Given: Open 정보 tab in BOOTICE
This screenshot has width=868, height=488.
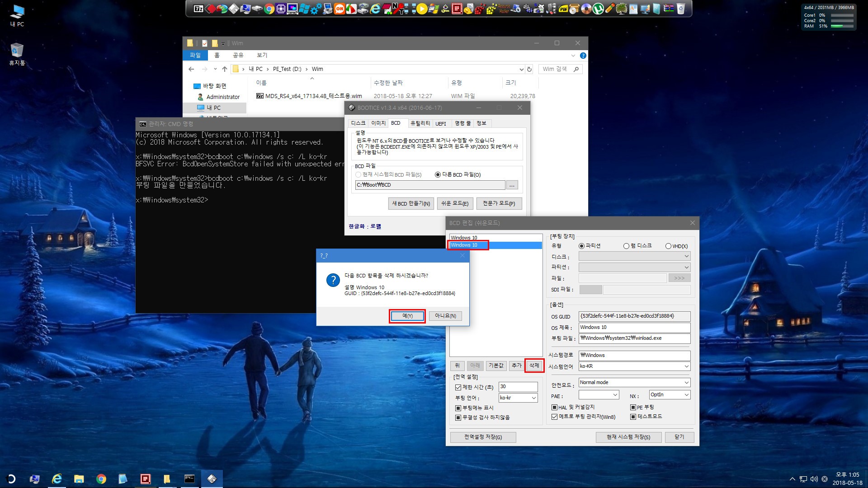Looking at the screenshot, I should pyautogui.click(x=481, y=123).
